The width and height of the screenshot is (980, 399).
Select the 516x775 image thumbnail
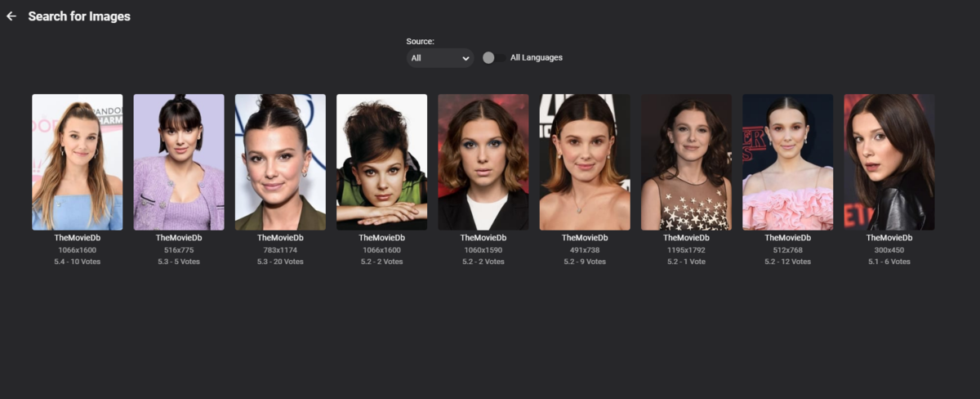pyautogui.click(x=179, y=162)
